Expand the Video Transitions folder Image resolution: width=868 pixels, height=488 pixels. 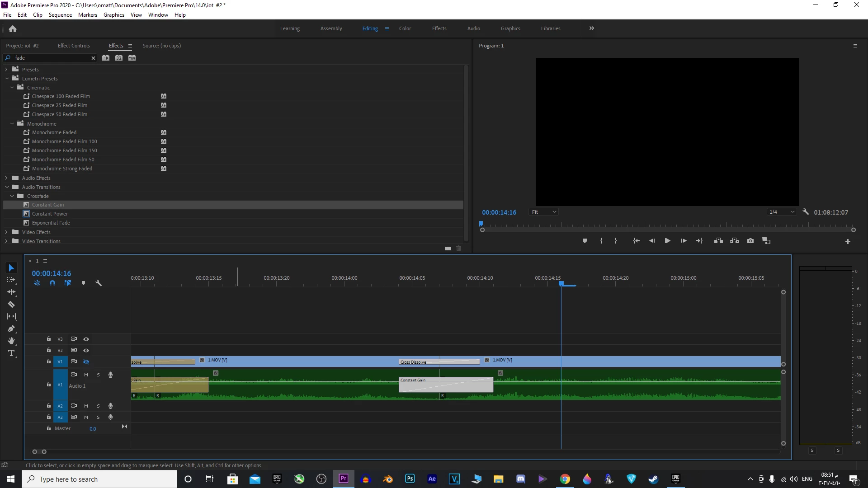[x=6, y=241]
